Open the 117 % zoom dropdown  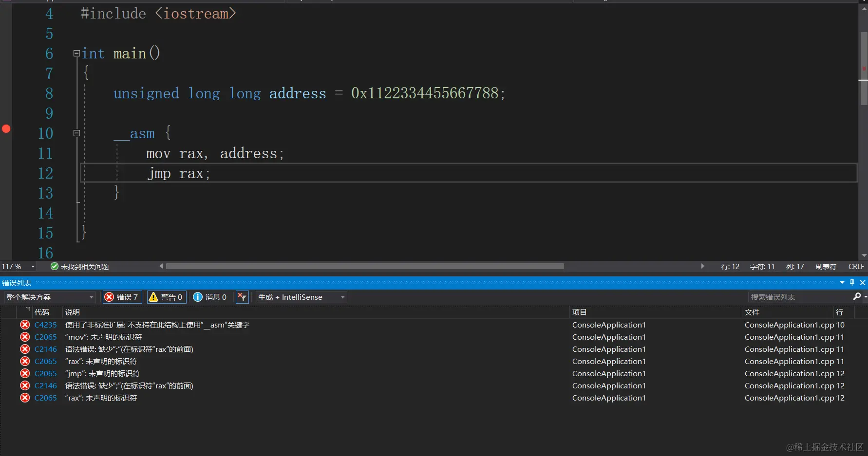tap(33, 267)
